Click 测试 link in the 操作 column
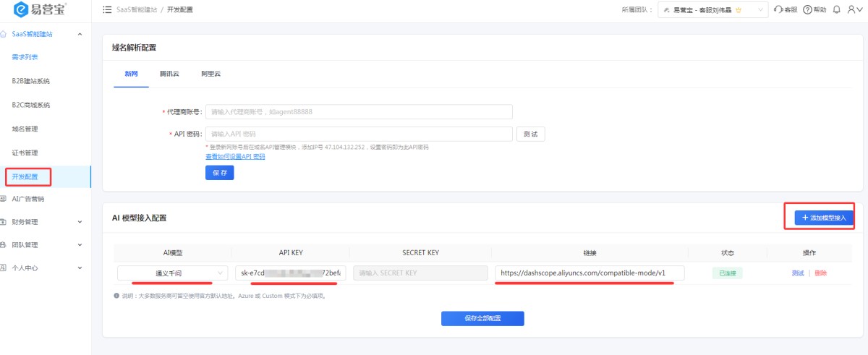This screenshot has width=868, height=355. [x=798, y=273]
